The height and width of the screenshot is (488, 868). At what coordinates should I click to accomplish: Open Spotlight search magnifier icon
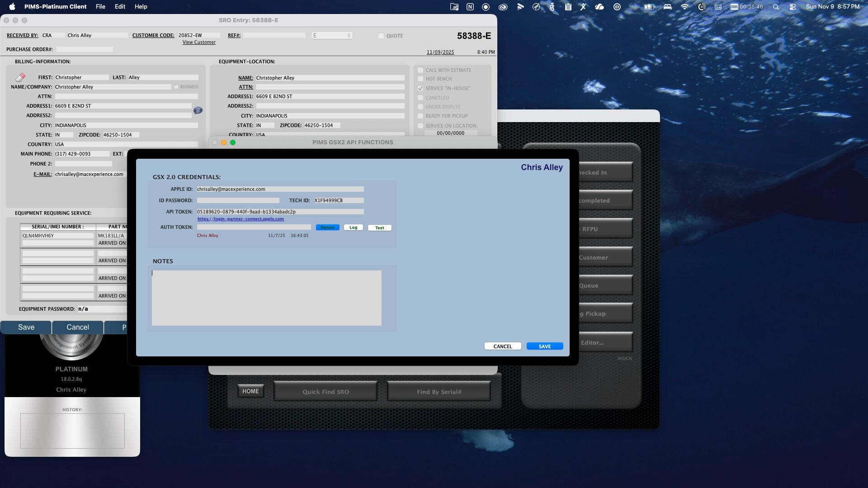click(x=776, y=7)
